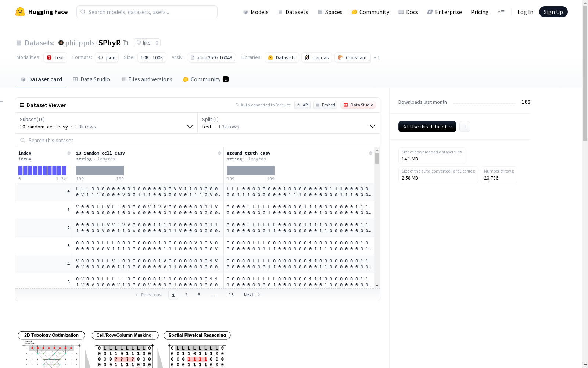This screenshot has width=588, height=368.
Task: Click the Text modality tag
Action: 55,57
